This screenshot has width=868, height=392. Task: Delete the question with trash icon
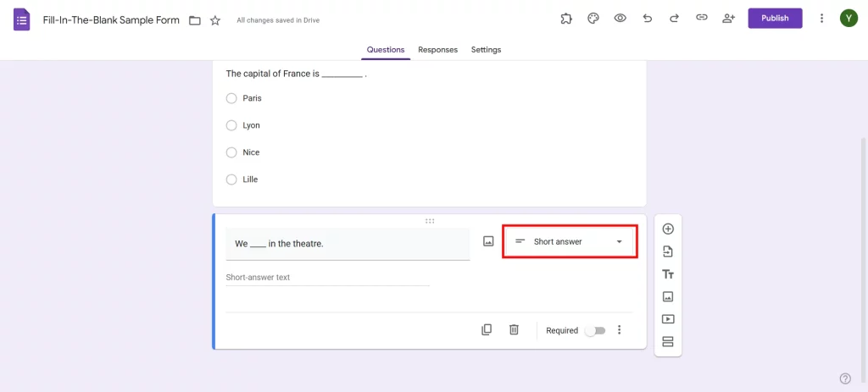[514, 330]
